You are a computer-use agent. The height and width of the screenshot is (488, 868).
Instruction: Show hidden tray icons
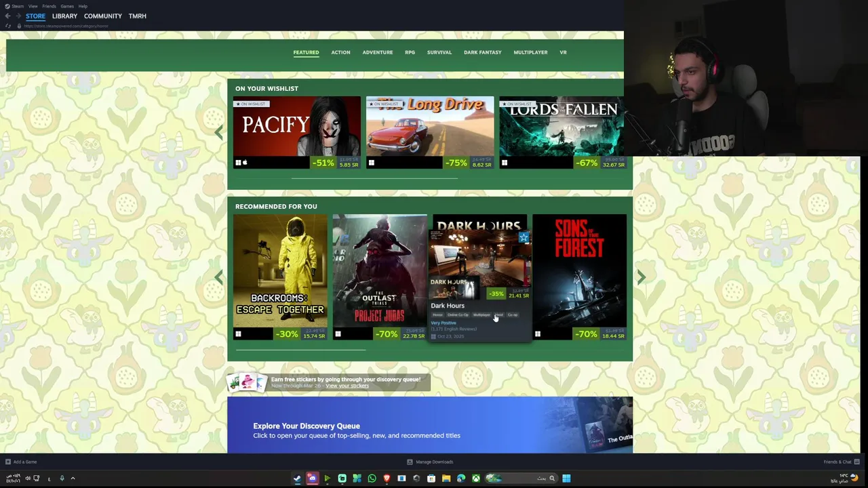(x=73, y=479)
